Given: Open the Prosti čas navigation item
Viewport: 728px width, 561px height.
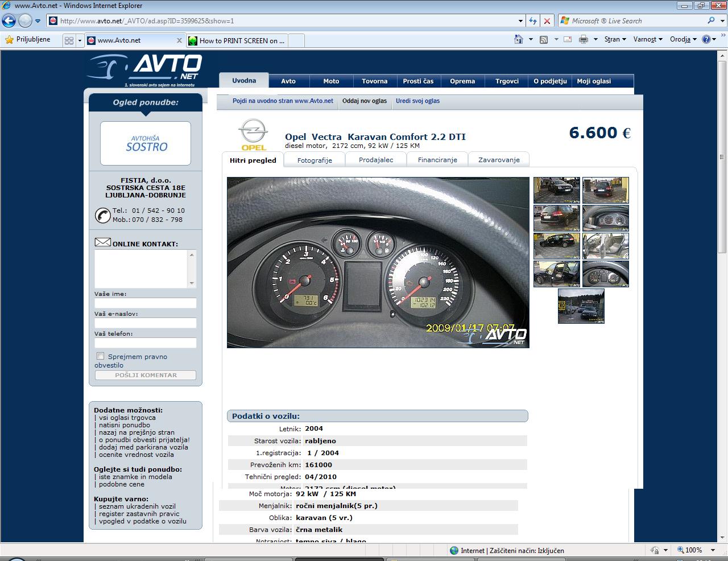Looking at the screenshot, I should tap(418, 81).
